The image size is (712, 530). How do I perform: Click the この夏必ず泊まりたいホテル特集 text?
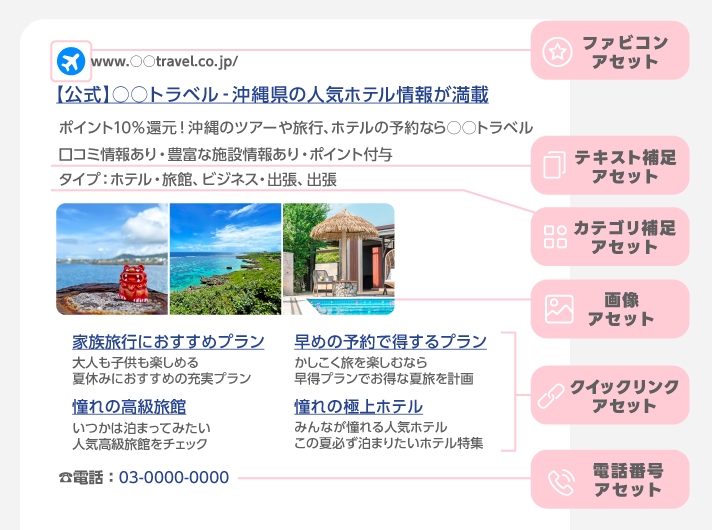point(389,443)
